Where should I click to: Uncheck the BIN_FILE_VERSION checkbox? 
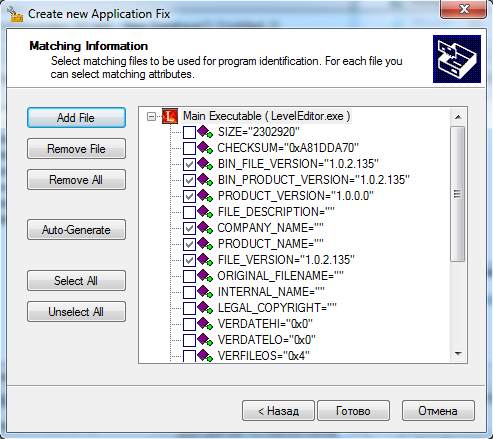[x=189, y=164]
